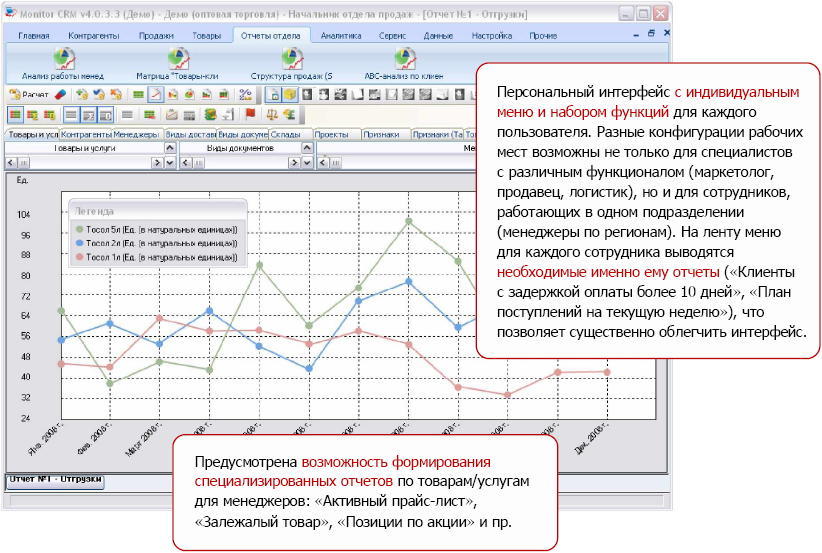Click the rows with sigma sum icon
This screenshot has height=553, width=822.
click(33, 115)
